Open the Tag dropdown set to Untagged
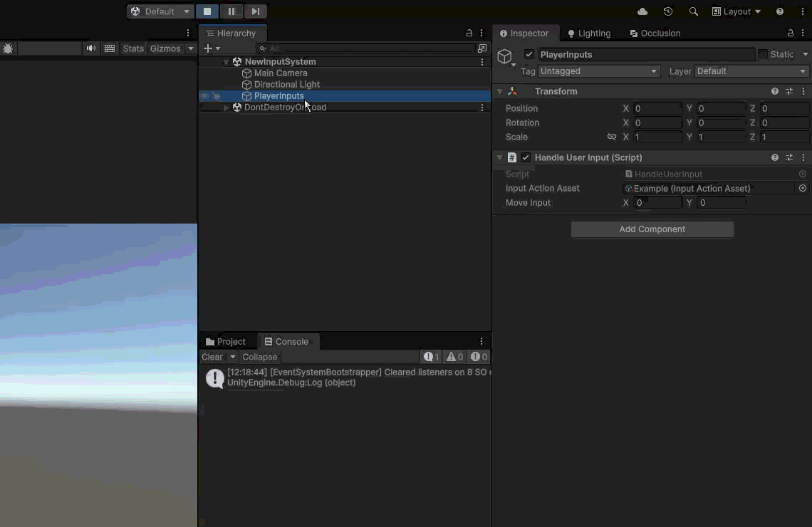Image resolution: width=812 pixels, height=527 pixels. (x=599, y=71)
